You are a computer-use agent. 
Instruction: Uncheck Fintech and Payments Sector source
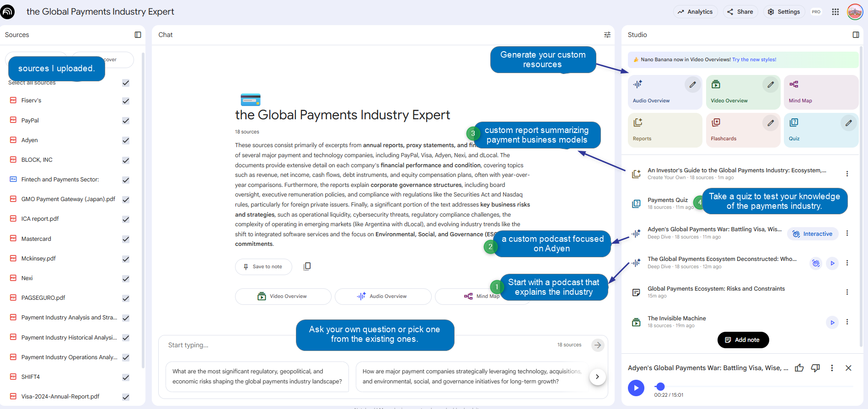[x=126, y=180]
